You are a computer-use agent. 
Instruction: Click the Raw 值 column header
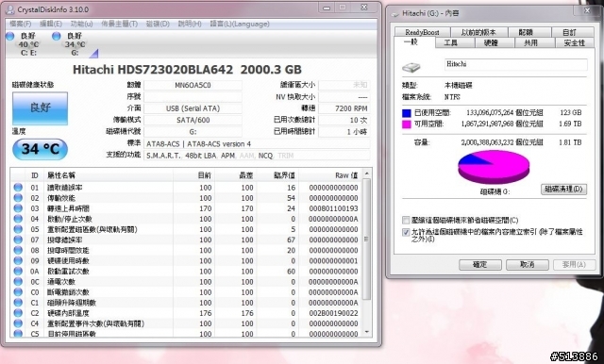coord(330,175)
